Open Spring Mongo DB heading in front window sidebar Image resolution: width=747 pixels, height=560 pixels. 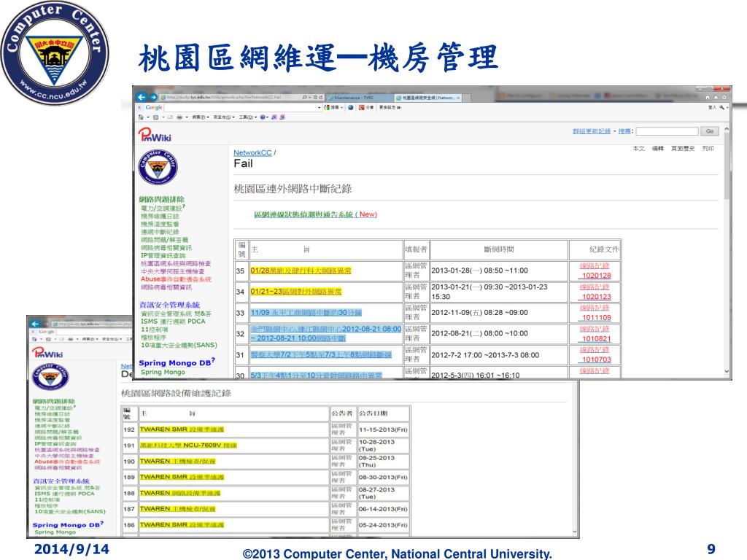pyautogui.click(x=177, y=362)
